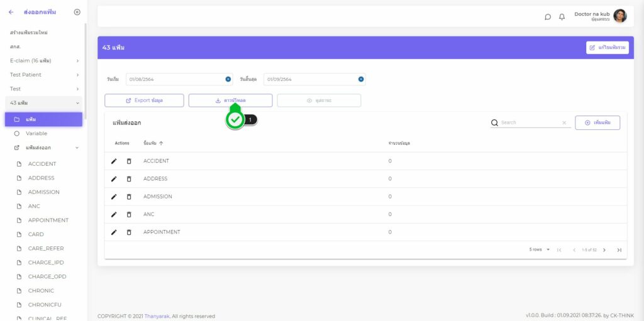The height and width of the screenshot is (321, 644).
Task: Click the edit pencil icon for ANC row
Action: coord(114,214)
